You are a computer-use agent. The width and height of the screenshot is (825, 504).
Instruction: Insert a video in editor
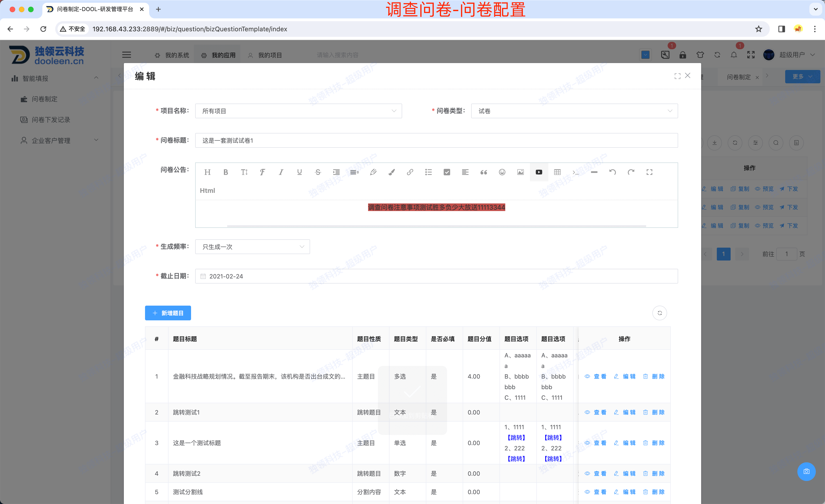(x=539, y=172)
